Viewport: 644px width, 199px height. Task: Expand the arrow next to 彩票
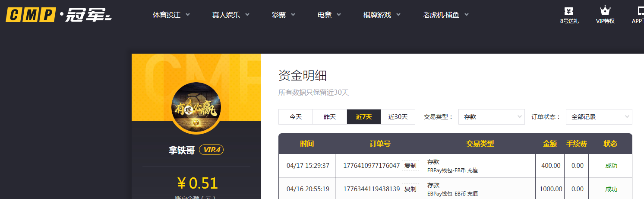293,15
